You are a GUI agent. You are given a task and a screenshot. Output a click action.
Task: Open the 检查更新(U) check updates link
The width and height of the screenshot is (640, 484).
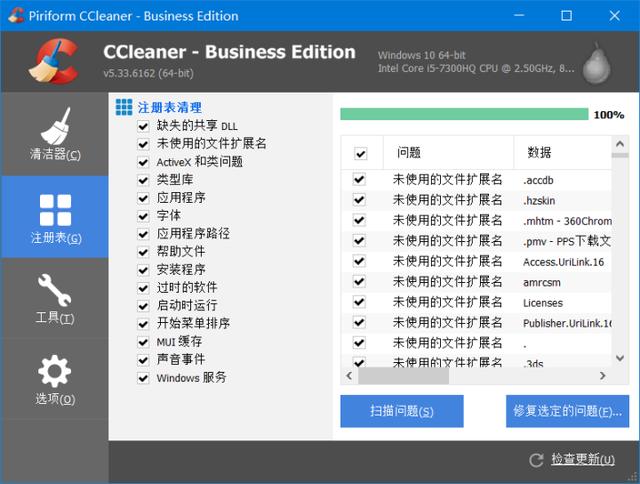[583, 459]
